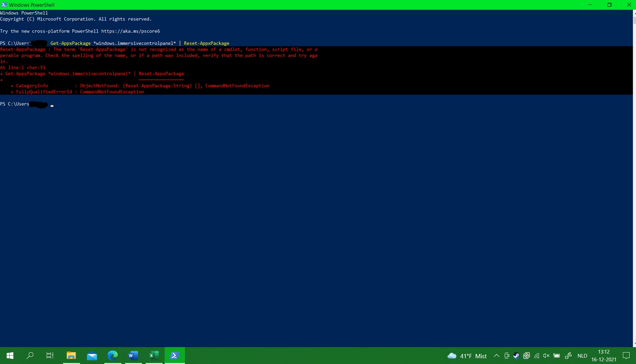The image size is (636, 364).
Task: Open the Wi-Fi network flyout
Action: 537,356
